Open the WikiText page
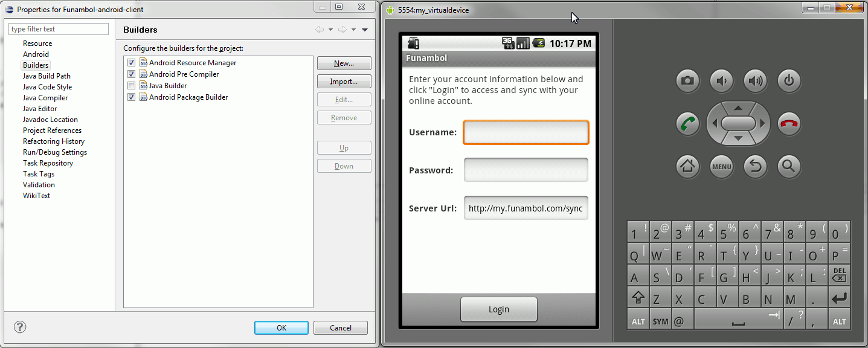This screenshot has height=348, width=868. click(x=36, y=196)
